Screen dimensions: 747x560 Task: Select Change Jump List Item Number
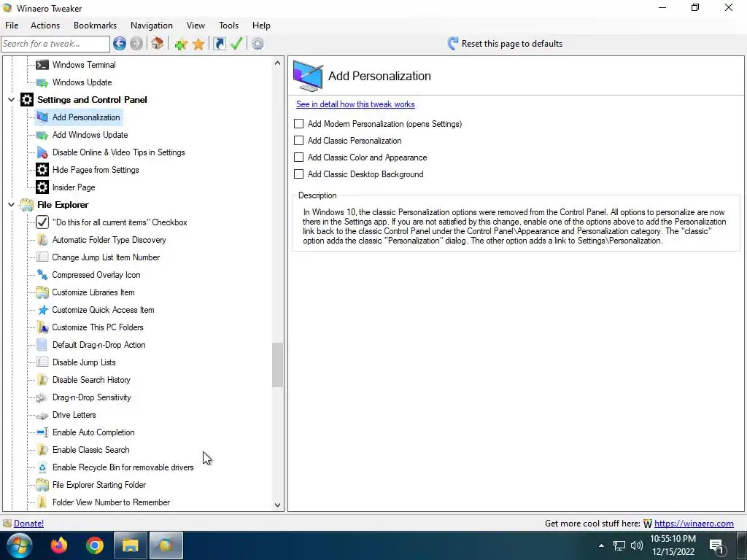click(106, 257)
